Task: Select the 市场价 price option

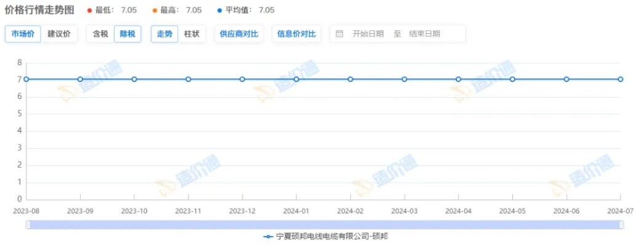Action: pos(23,34)
